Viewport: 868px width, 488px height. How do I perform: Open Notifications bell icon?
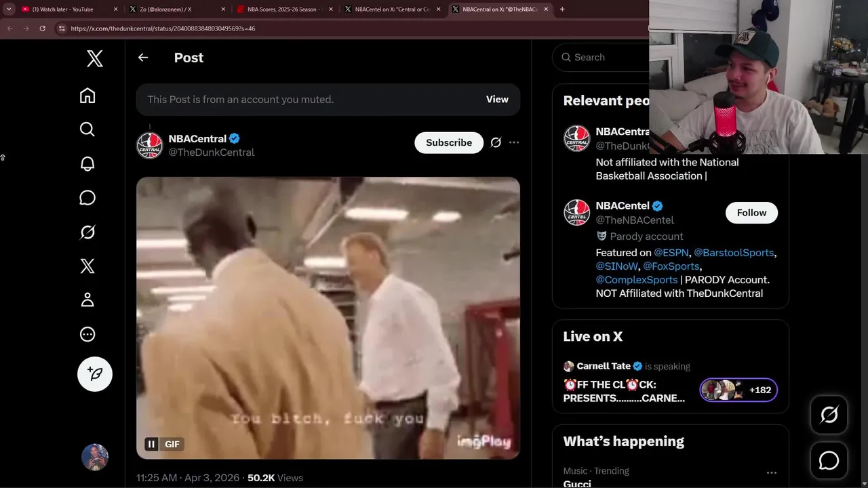pos(87,163)
